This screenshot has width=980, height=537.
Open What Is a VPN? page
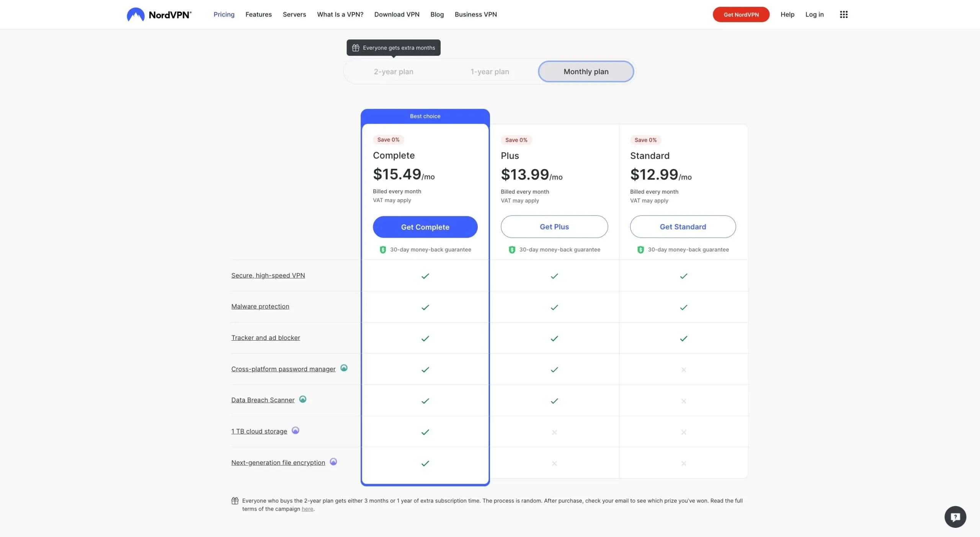click(x=340, y=15)
